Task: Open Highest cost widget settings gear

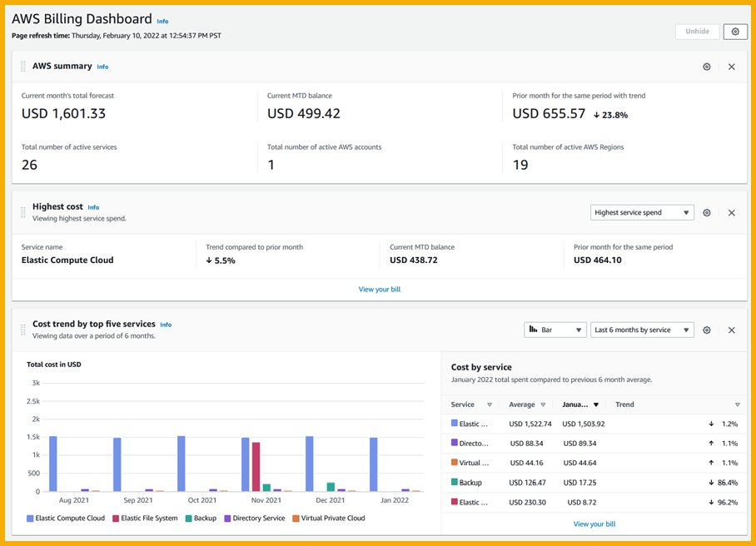Action: (706, 212)
